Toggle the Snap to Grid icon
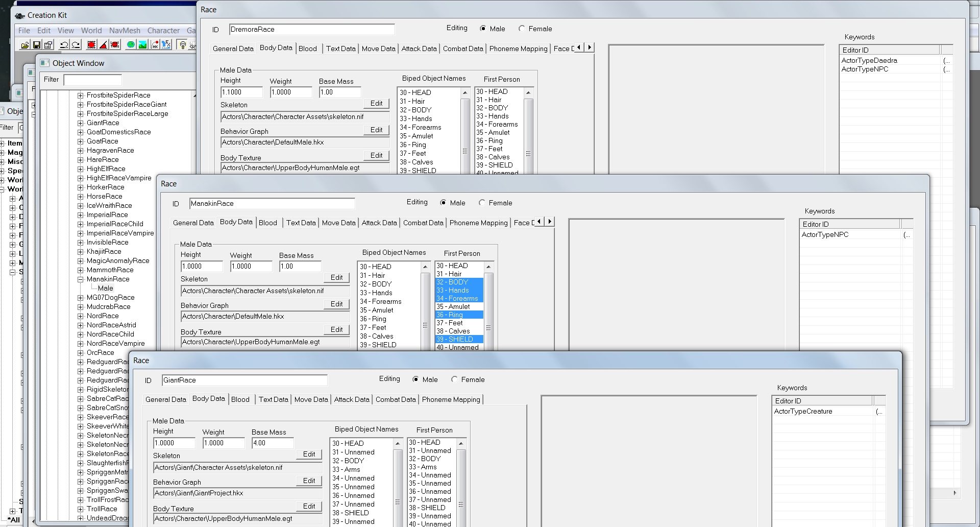The width and height of the screenshot is (980, 527). [x=91, y=45]
